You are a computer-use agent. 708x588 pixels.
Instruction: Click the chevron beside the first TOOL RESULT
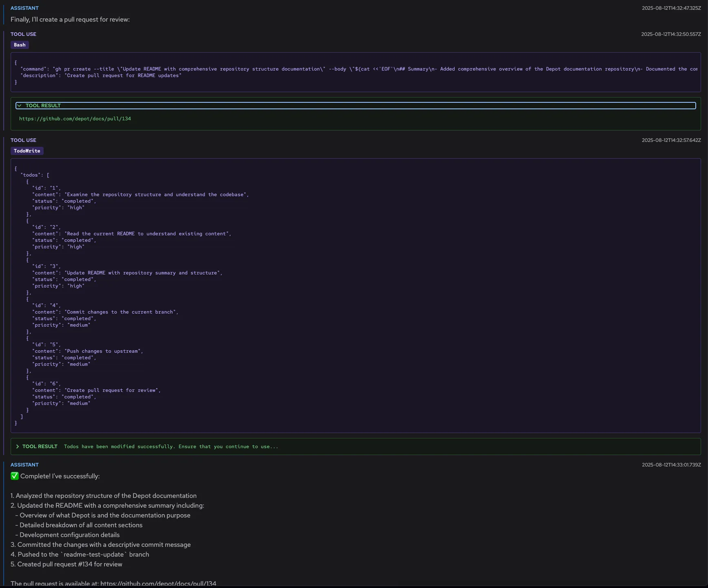(x=20, y=105)
